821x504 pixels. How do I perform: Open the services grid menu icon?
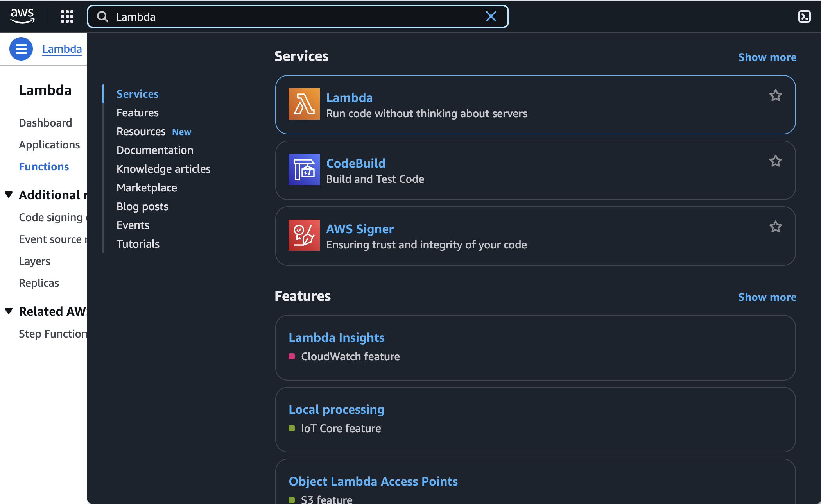click(x=67, y=16)
